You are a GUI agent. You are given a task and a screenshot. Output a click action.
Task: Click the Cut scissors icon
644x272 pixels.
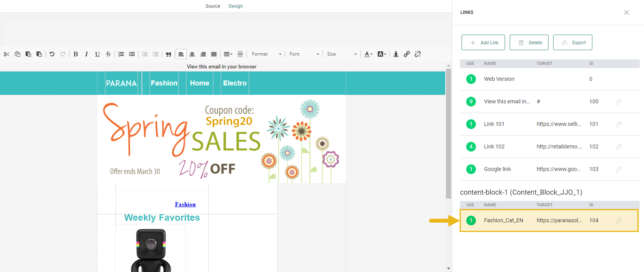[7, 54]
